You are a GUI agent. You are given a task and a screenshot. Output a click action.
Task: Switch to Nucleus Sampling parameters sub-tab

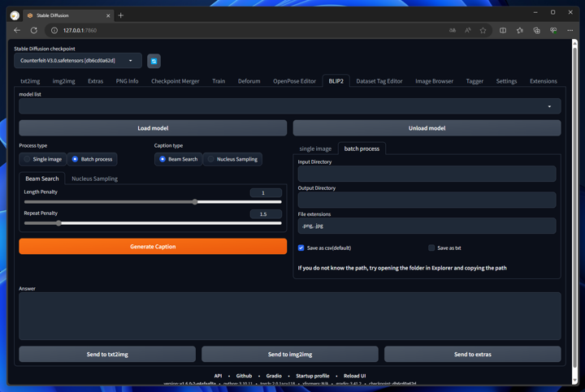click(x=95, y=179)
